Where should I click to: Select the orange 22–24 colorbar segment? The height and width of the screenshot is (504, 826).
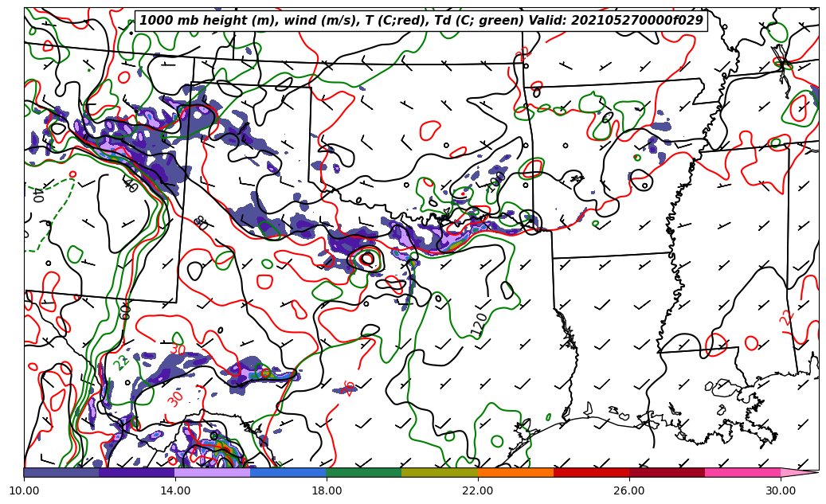point(515,472)
